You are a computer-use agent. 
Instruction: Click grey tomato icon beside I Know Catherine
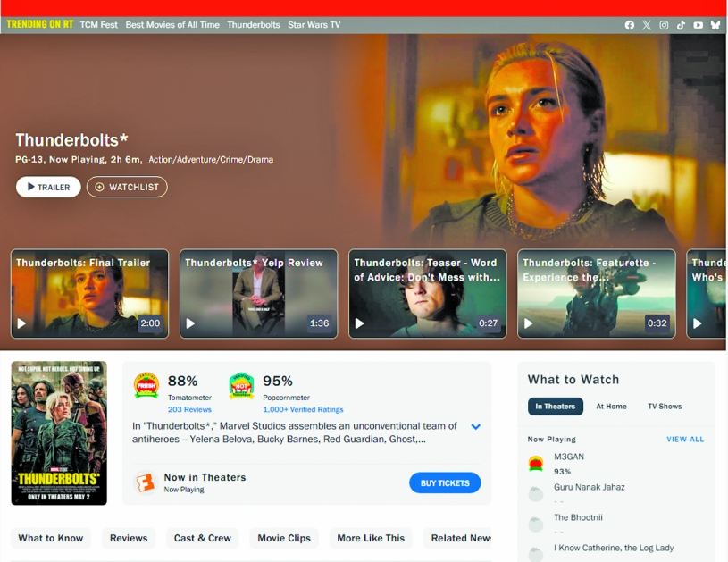pos(536,554)
